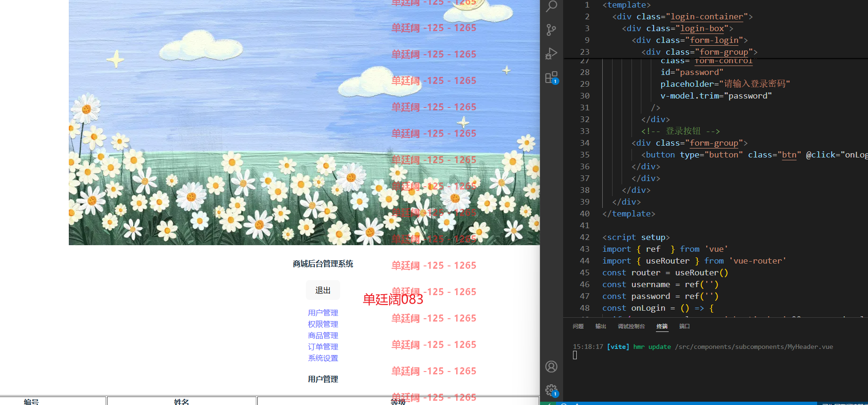Viewport: 868px width, 405px height.
Task: Click the const router = useRouter() line
Action: pyautogui.click(x=665, y=273)
